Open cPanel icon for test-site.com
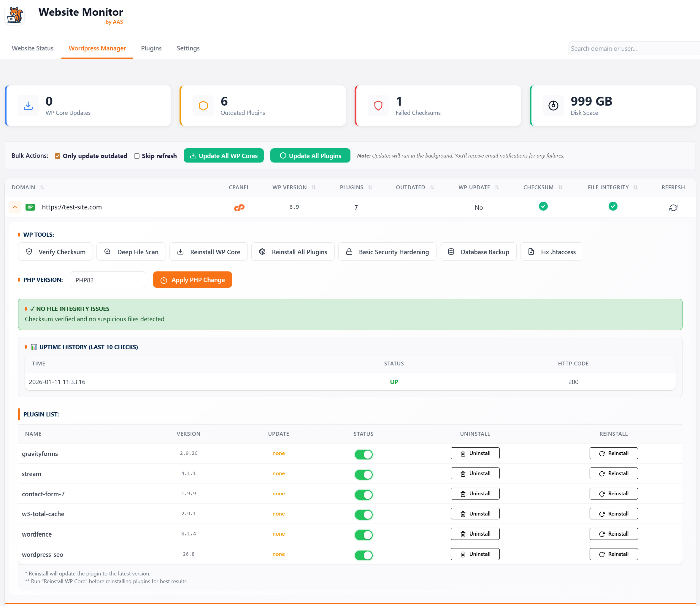 coord(239,208)
